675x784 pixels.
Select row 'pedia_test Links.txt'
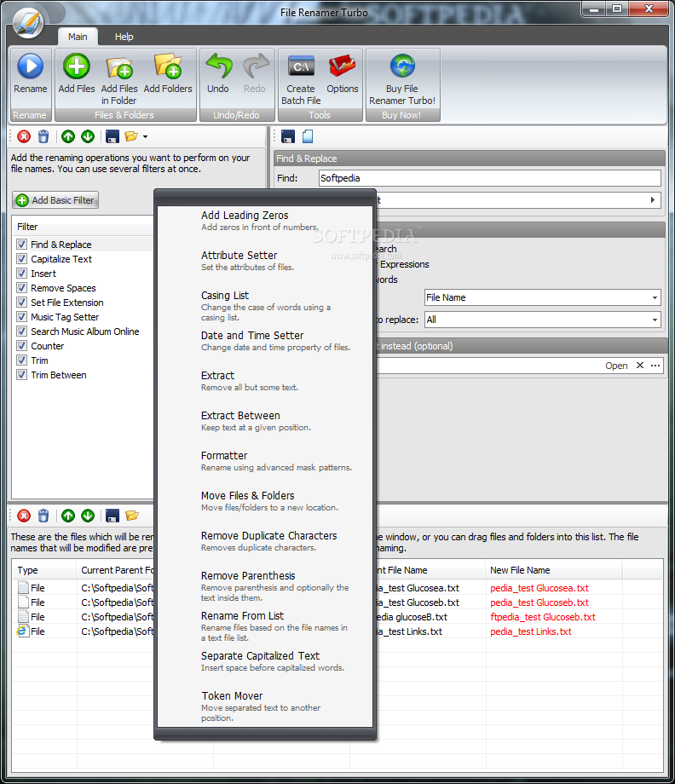coord(337,631)
